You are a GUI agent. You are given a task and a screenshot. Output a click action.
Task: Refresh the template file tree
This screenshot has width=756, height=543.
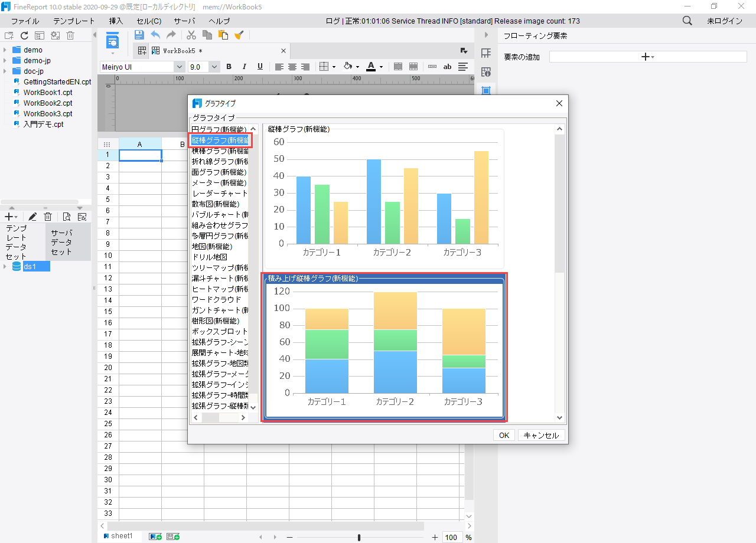24,35
